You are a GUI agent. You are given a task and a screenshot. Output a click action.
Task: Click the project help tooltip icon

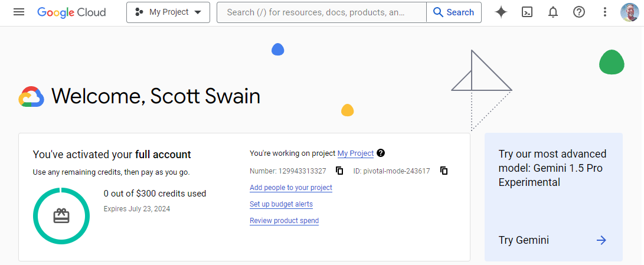381,153
